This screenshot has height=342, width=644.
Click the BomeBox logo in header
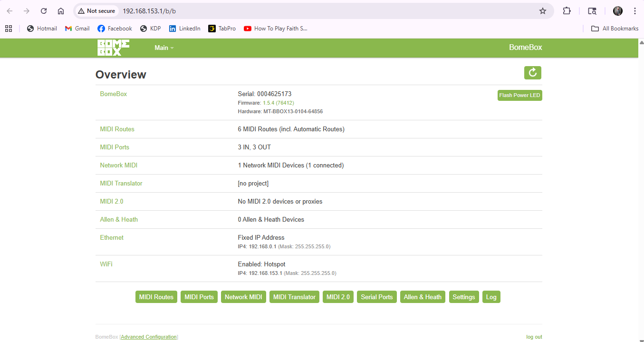click(x=113, y=48)
